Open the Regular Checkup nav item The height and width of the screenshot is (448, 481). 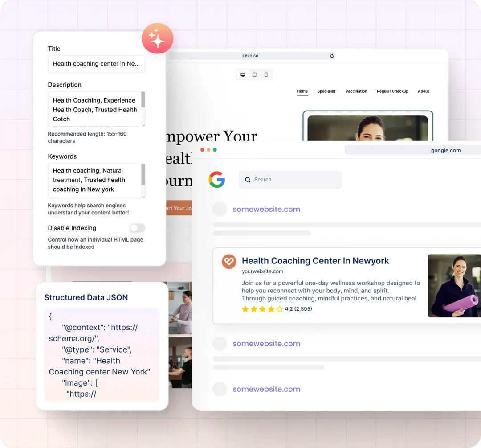392,91
